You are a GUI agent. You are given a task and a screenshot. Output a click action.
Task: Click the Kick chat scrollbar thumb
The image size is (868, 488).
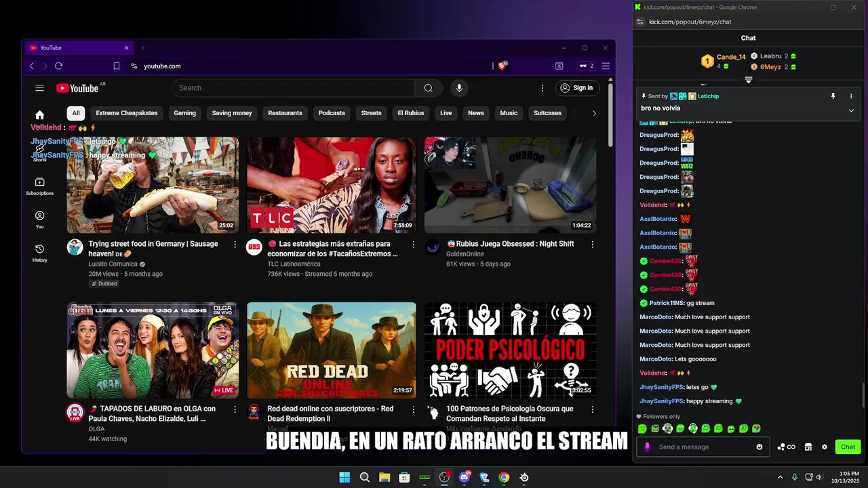click(863, 394)
